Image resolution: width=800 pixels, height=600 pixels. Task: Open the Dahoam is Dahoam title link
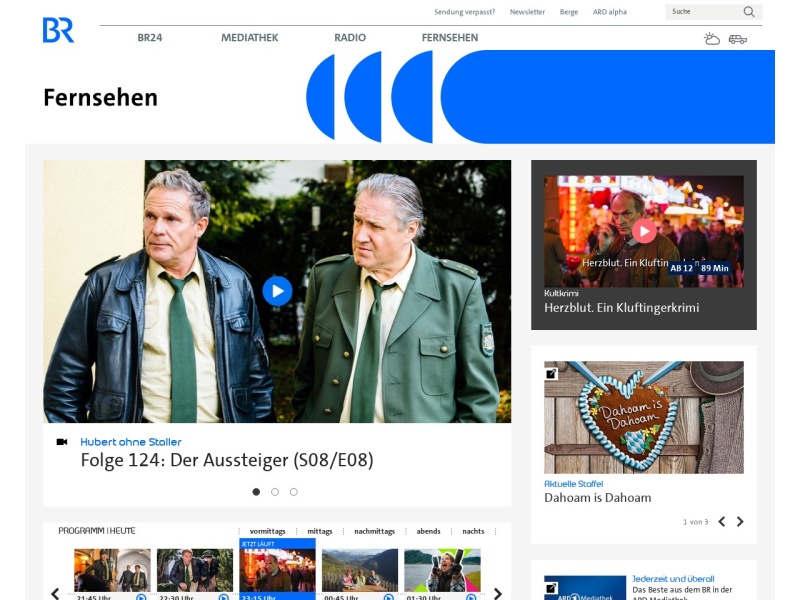(x=597, y=497)
